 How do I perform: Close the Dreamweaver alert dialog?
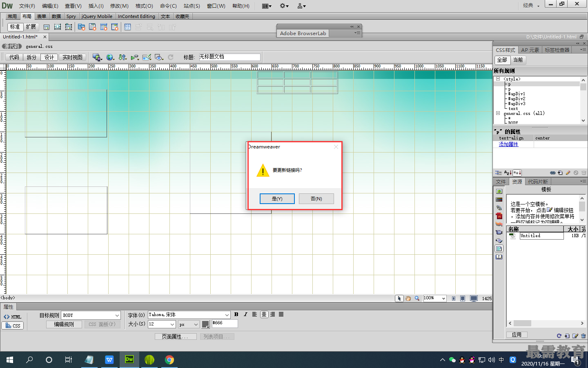click(x=336, y=147)
